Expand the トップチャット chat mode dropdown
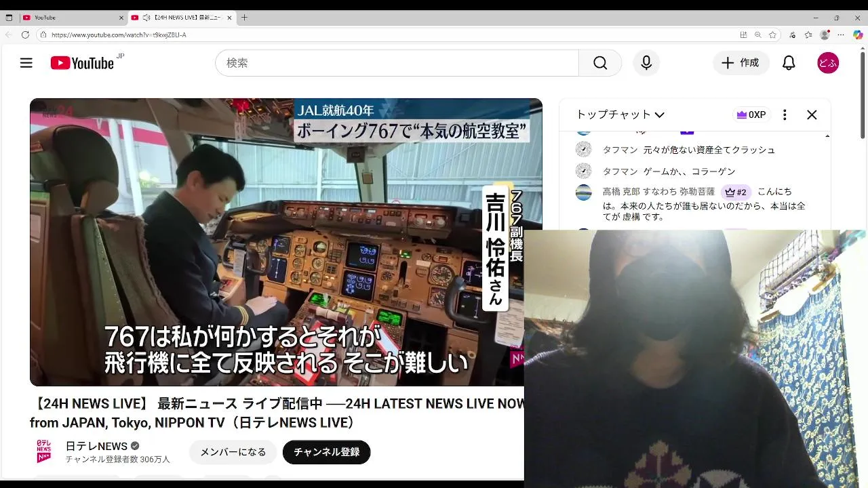Image resolution: width=868 pixels, height=488 pixels. [620, 115]
